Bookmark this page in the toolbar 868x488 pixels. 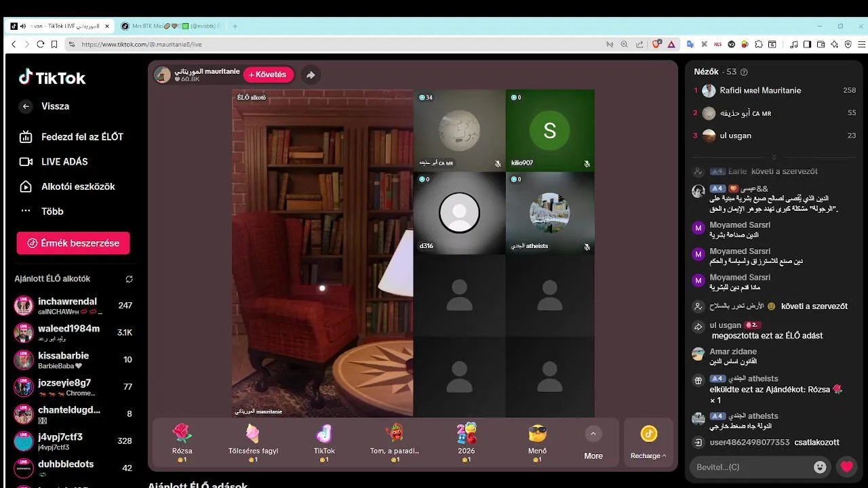click(x=54, y=44)
